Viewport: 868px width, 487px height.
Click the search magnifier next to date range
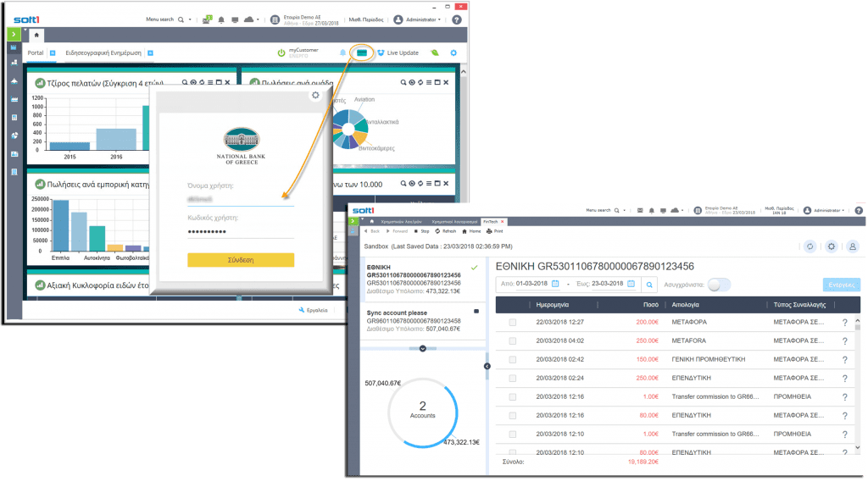coord(648,285)
